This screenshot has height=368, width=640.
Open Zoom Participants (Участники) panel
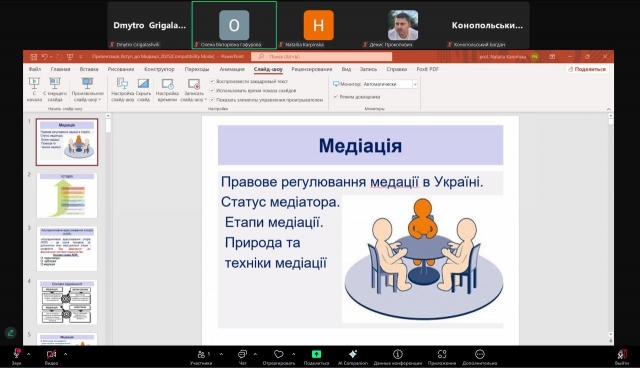[x=202, y=354]
